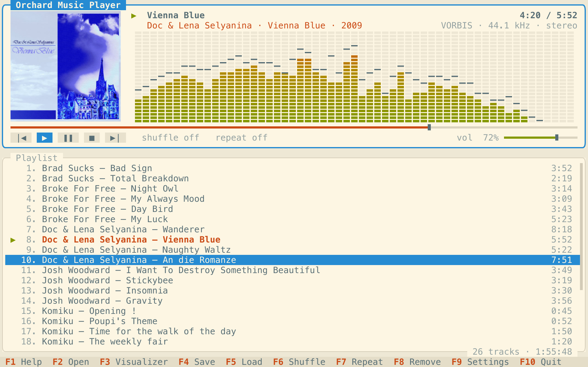This screenshot has height=367, width=588.
Task: Select track 2 Brad Sucks – Total Breakdown
Action: point(292,179)
